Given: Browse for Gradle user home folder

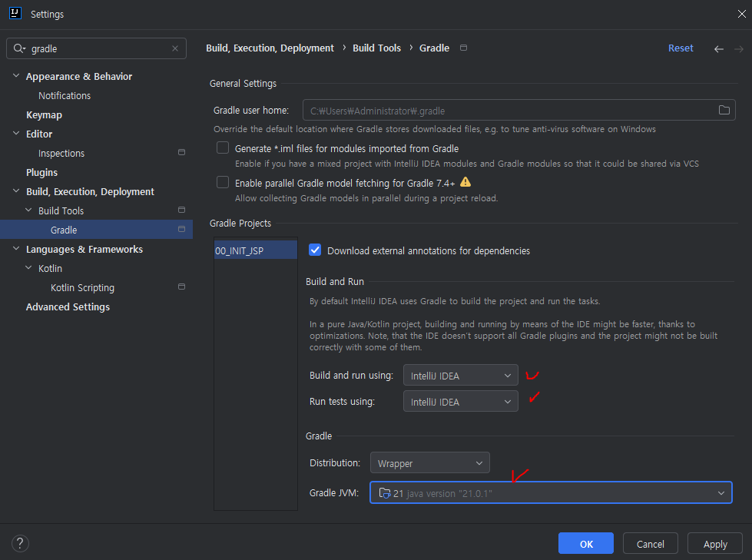Looking at the screenshot, I should (724, 111).
